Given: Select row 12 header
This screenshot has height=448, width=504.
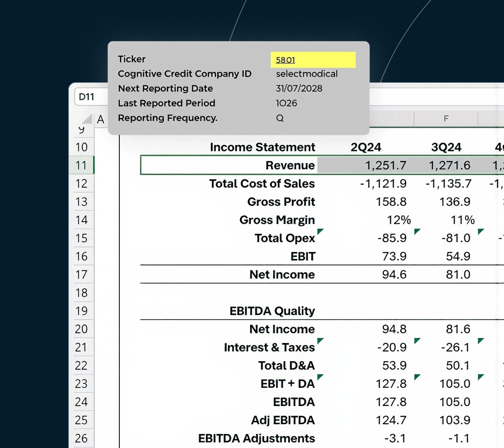Looking at the screenshot, I should pos(82,183).
